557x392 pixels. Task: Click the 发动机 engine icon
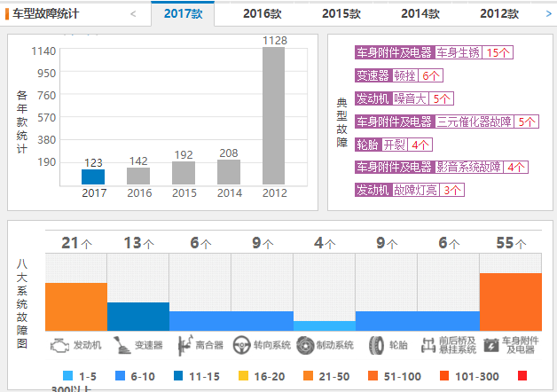tap(59, 346)
